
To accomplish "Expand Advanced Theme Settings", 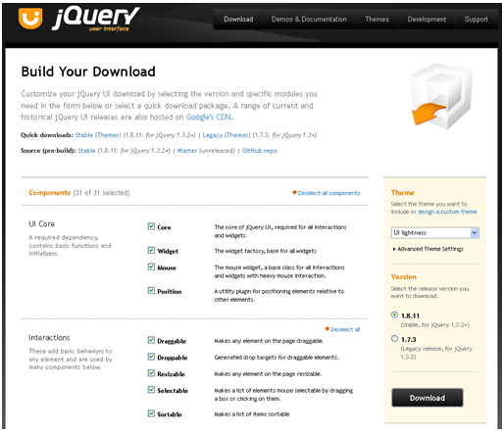I will point(428,249).
